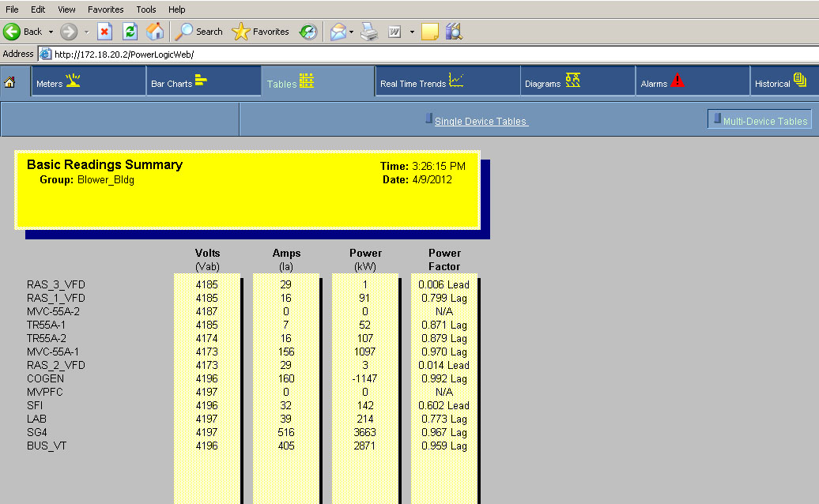Expand the Forward button history dropdown
Viewport: 819px width, 504px height.
point(87,32)
